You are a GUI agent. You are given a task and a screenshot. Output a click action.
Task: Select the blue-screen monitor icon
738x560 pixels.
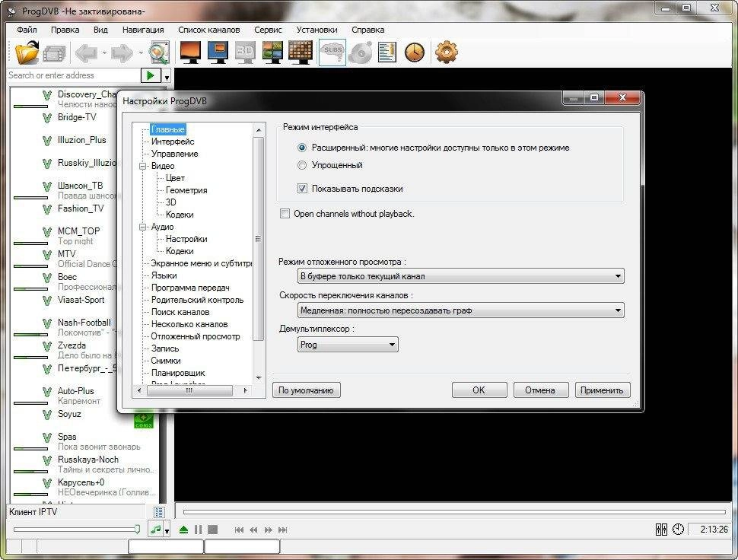pos(218,52)
